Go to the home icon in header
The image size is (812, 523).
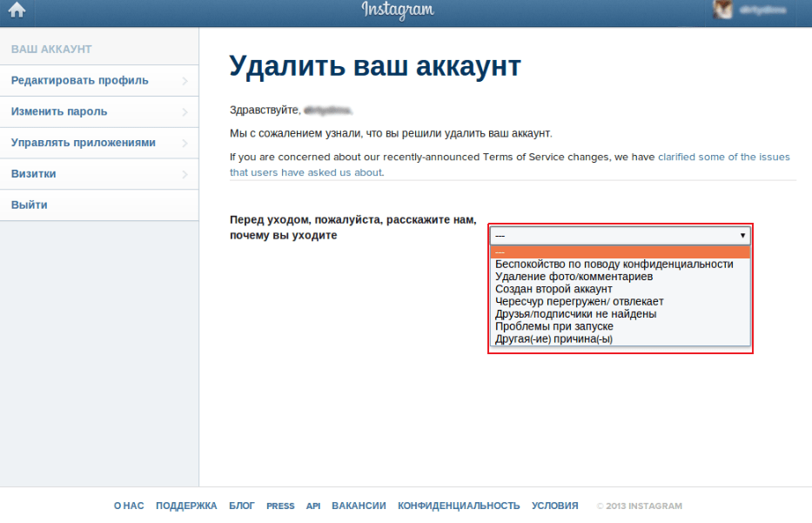(x=17, y=10)
